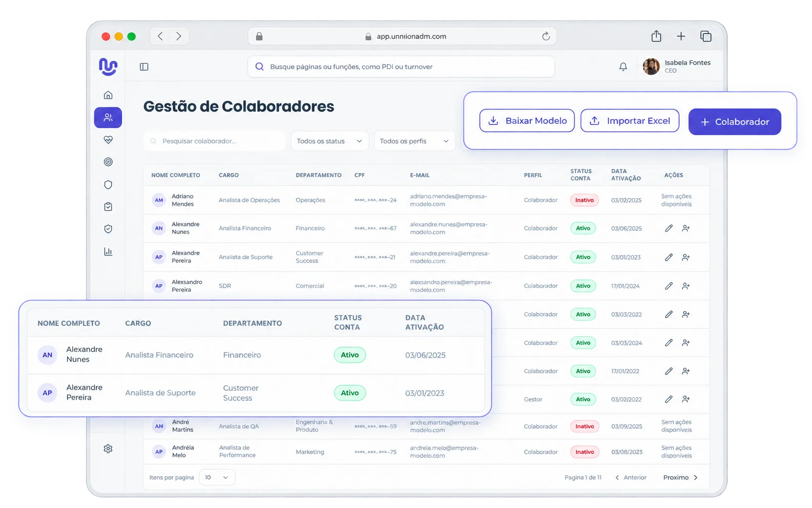
Task: Focus the Pesquisar colaborador search field
Action: click(215, 141)
